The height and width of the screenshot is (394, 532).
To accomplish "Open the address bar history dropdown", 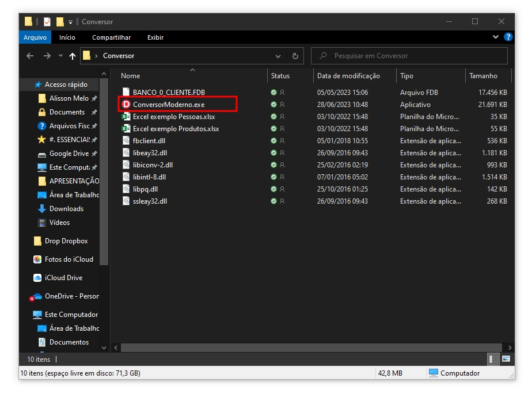I will [278, 56].
